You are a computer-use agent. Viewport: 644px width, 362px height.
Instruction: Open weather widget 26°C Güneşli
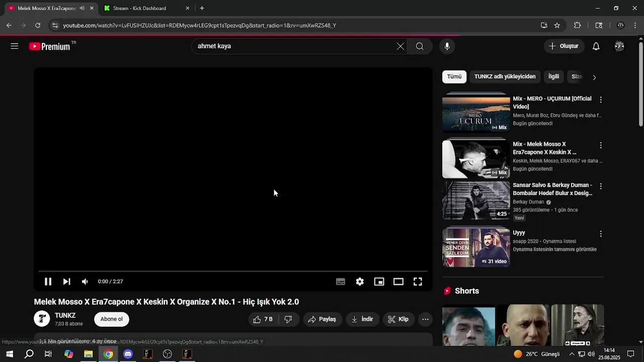[536, 354]
